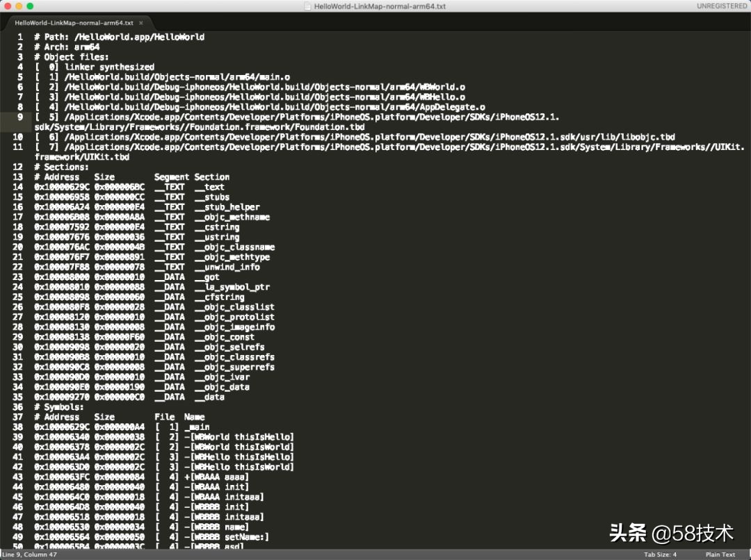Open the Tab Size: 4 selector

[660, 554]
